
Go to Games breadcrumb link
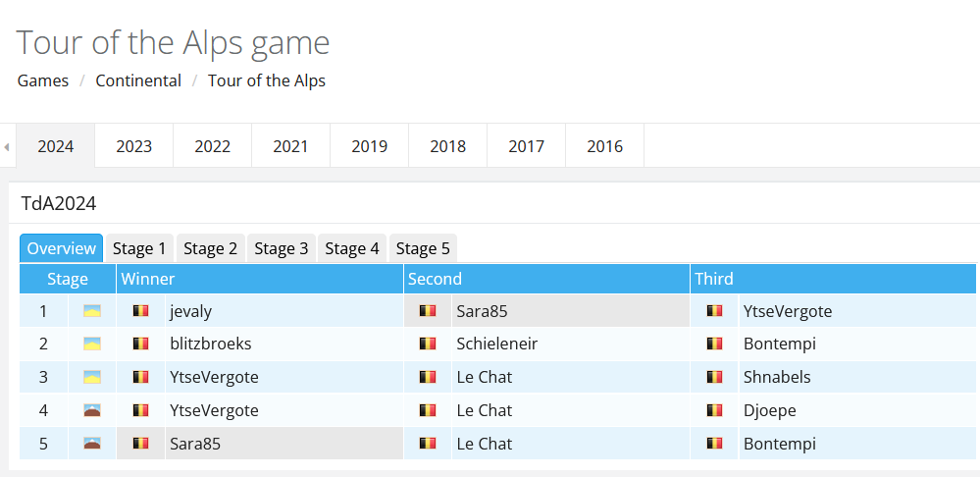coord(43,81)
